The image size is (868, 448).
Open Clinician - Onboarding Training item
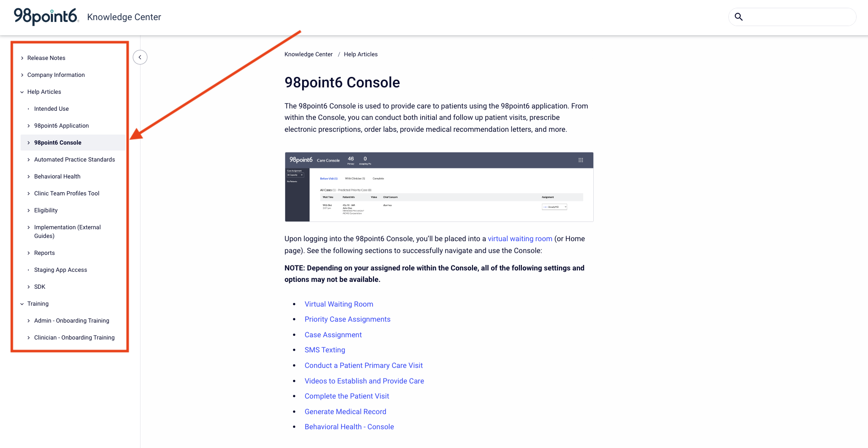(75, 338)
